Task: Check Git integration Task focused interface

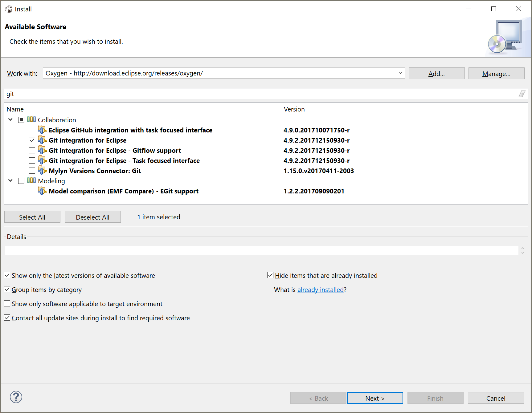Action: [x=32, y=160]
